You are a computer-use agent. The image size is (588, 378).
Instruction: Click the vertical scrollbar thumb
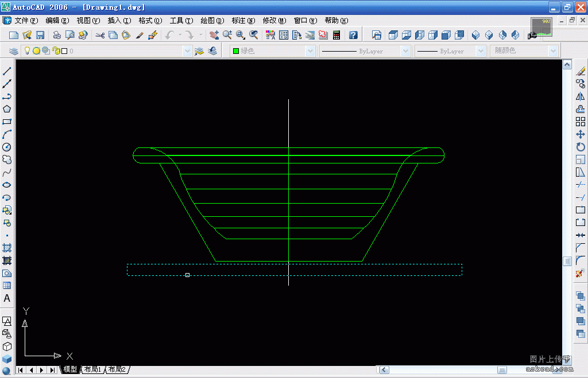pyautogui.click(x=567, y=261)
